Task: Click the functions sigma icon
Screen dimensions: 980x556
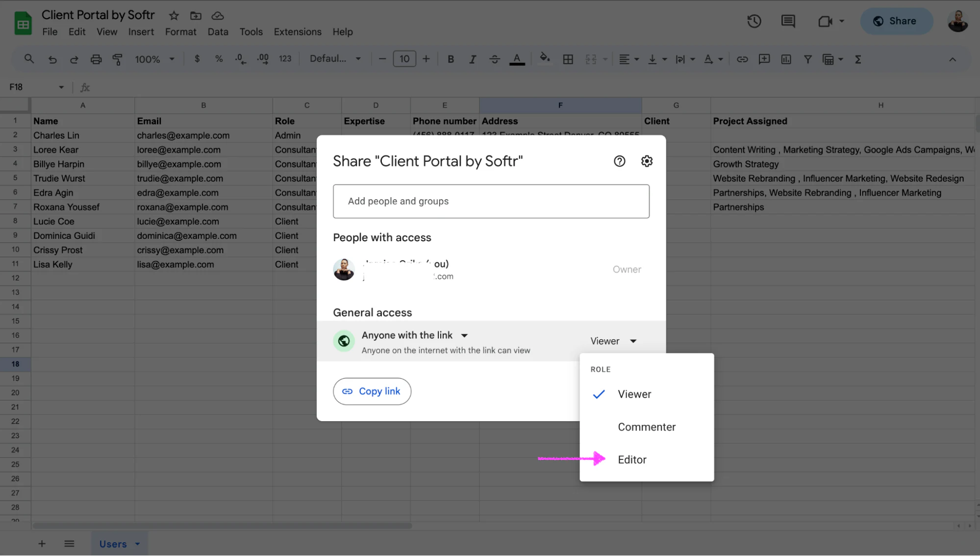Action: (x=858, y=59)
